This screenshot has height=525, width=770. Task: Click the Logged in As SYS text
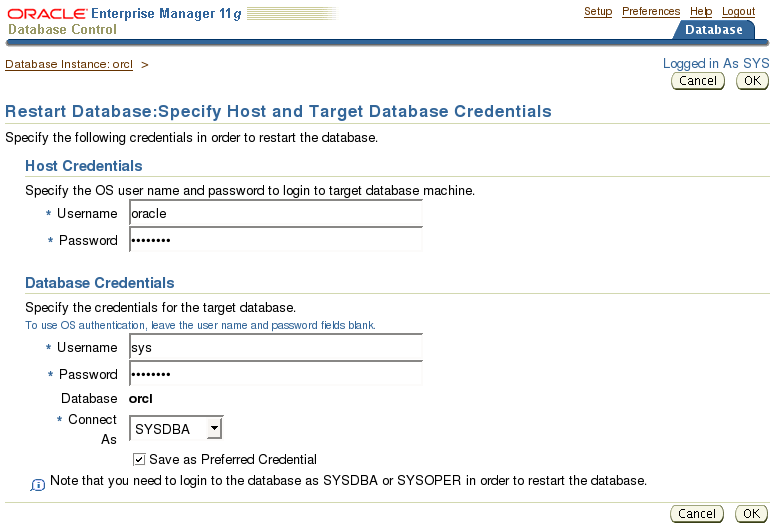716,63
